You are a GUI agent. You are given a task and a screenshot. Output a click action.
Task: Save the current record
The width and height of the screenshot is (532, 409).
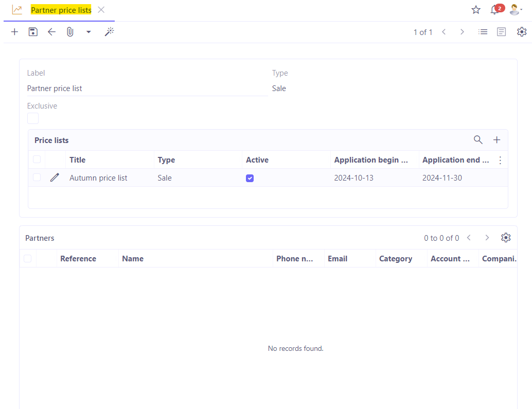[33, 32]
